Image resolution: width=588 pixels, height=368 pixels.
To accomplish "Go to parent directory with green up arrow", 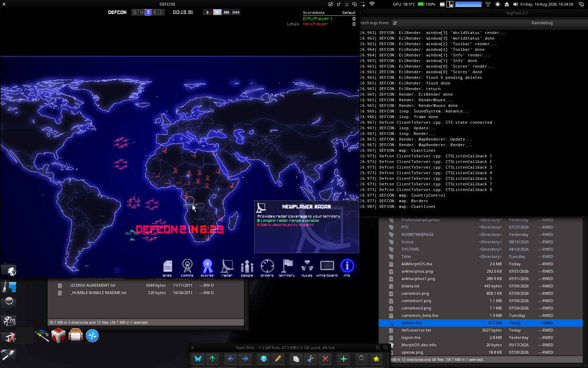I will (x=212, y=359).
